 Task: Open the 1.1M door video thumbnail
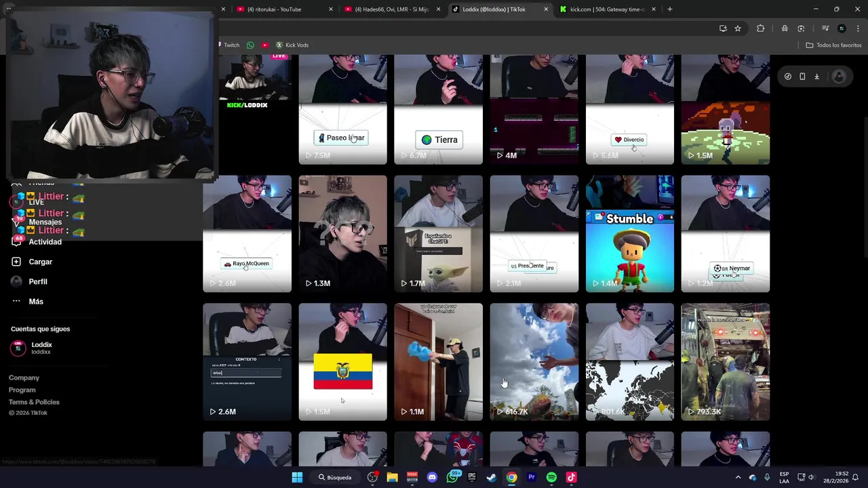pos(438,362)
